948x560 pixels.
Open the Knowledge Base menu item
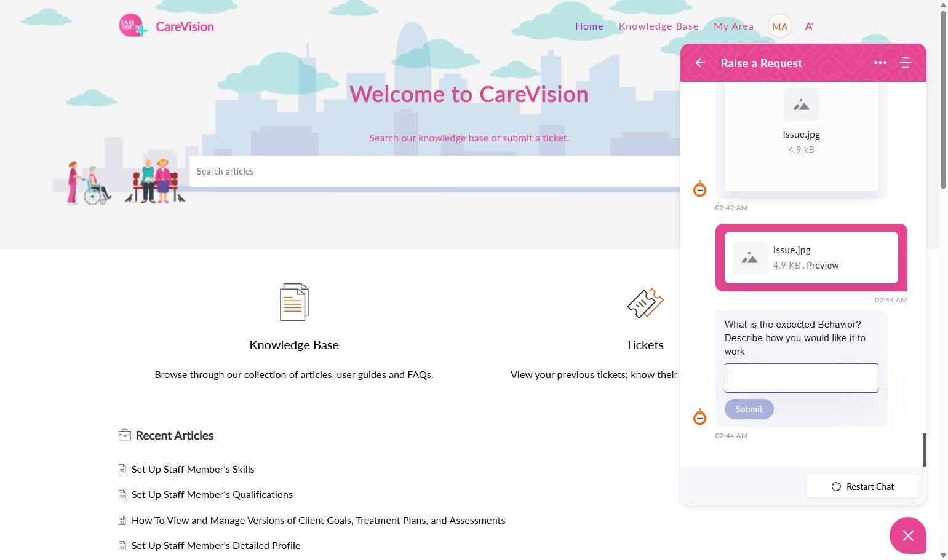click(659, 26)
